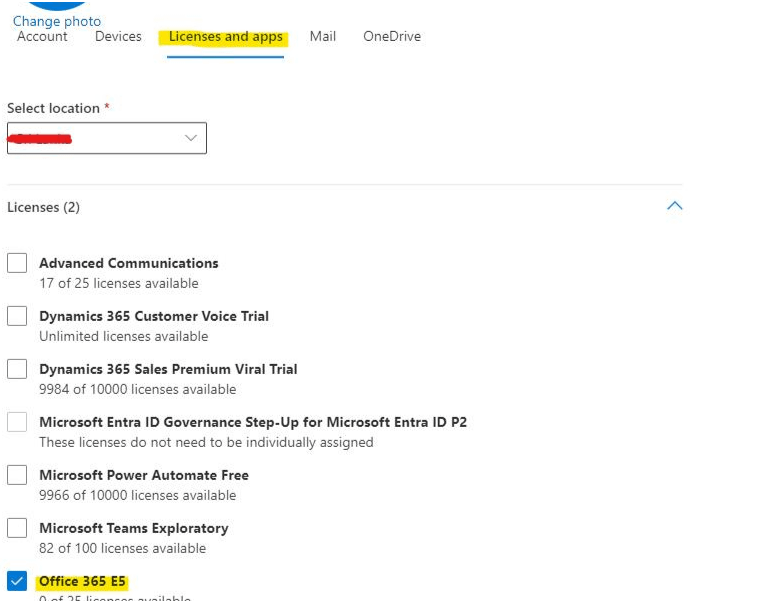
Task: Click the Microsoft Power Automate Free label
Action: pos(144,475)
